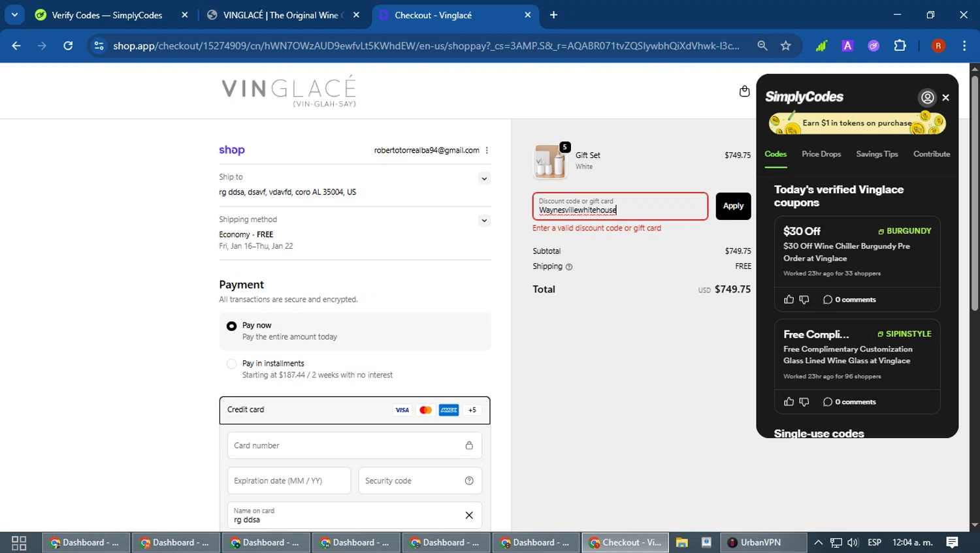980x553 pixels.
Task: Open comments on the BURGUNDY coupon
Action: (x=849, y=300)
